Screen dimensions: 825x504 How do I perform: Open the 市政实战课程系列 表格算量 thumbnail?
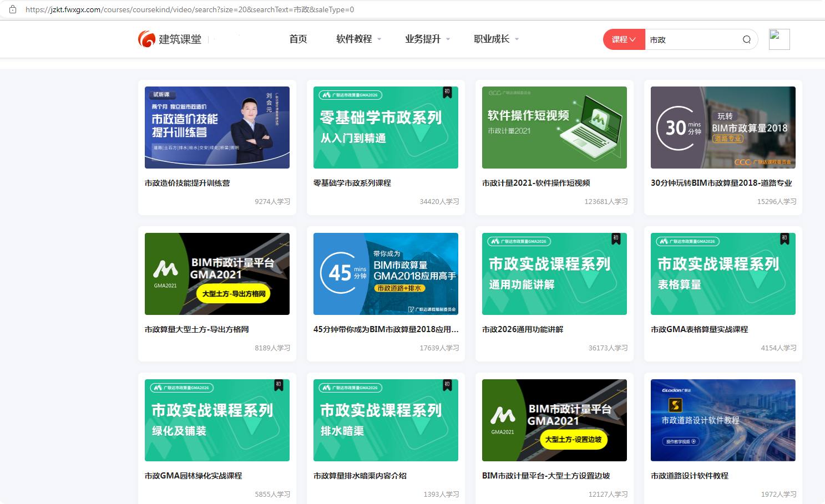[723, 274]
